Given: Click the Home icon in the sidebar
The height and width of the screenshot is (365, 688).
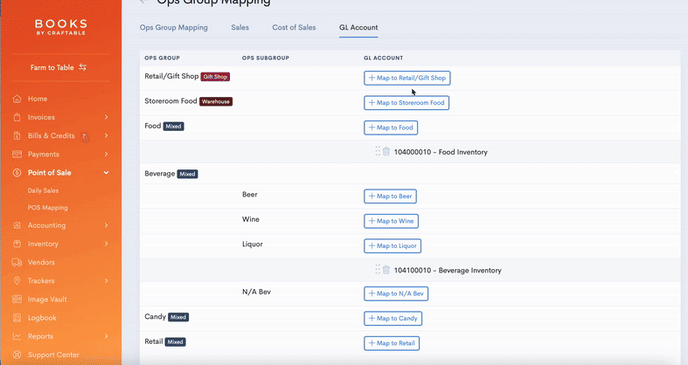Looking at the screenshot, I should click(17, 99).
